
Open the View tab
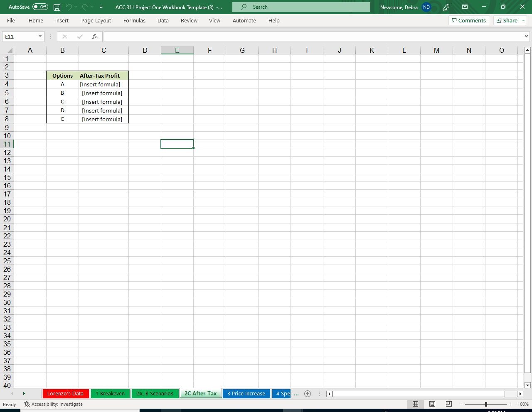tap(214, 20)
